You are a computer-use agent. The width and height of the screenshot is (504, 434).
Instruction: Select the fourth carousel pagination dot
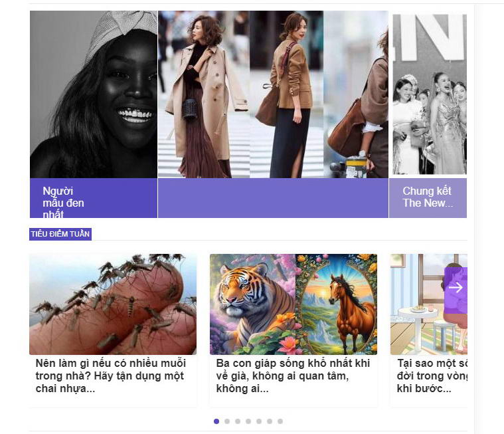(x=248, y=421)
